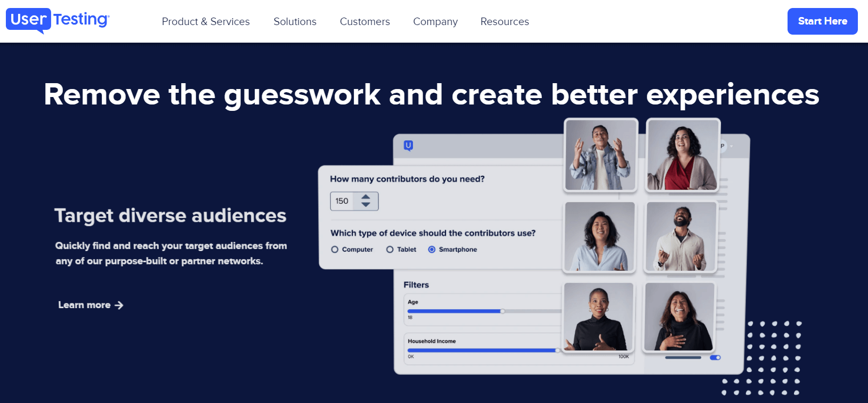Open the Solutions menu
Viewport: 868px width, 403px height.
[x=295, y=21]
